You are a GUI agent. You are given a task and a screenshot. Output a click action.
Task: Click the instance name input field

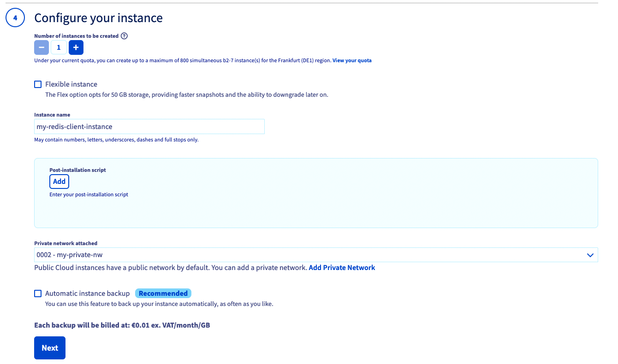(149, 126)
